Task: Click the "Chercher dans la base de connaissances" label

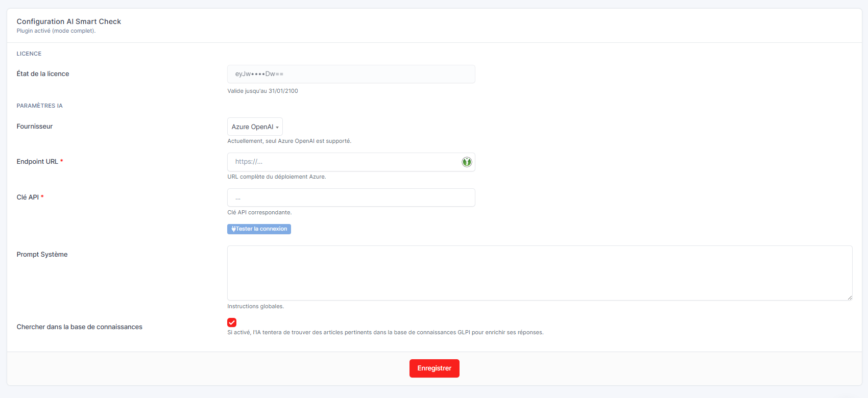Action: coord(79,327)
